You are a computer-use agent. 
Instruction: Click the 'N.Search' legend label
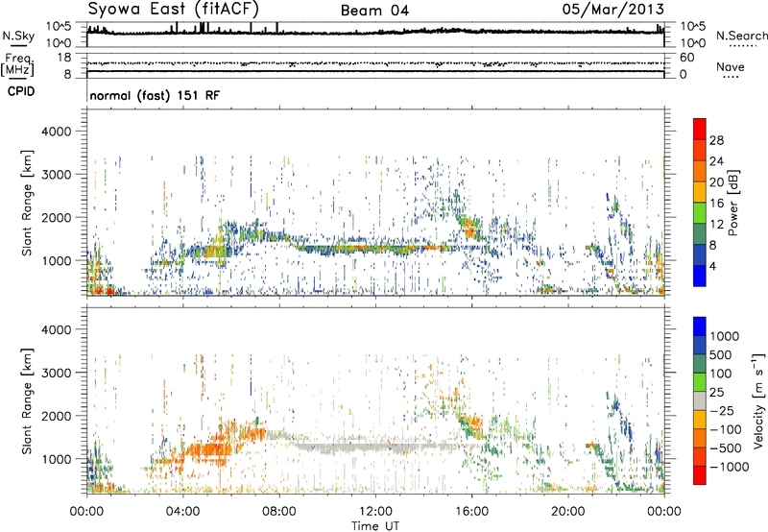click(x=741, y=36)
